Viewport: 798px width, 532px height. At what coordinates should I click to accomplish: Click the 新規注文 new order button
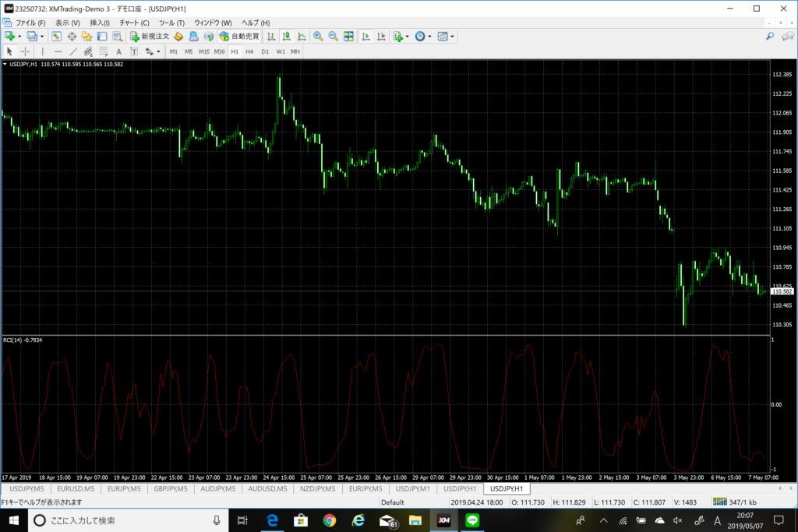coord(149,36)
